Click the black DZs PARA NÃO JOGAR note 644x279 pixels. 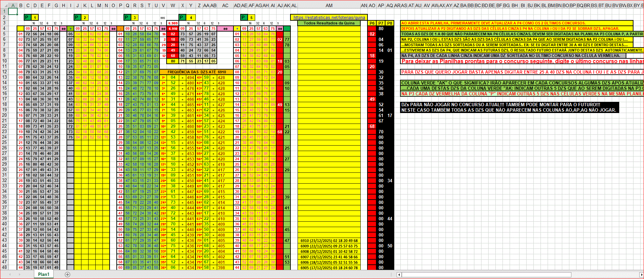click(x=508, y=107)
